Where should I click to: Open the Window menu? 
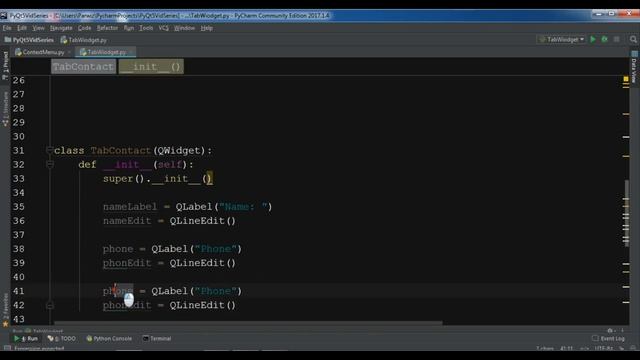184,28
